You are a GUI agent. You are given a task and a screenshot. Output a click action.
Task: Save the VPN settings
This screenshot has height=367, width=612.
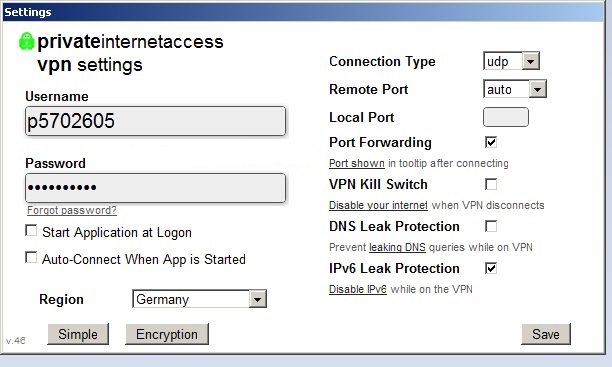(x=546, y=334)
